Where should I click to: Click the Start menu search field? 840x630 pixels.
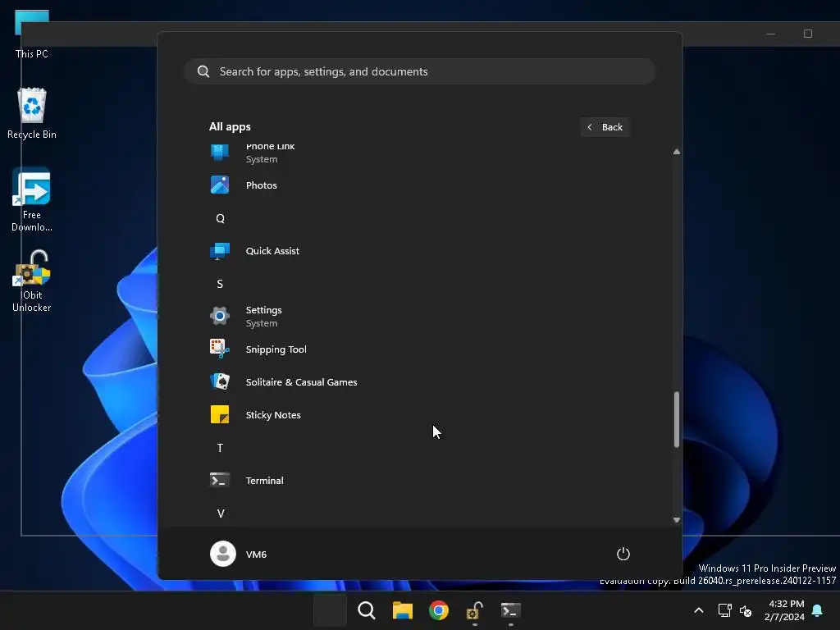pos(419,71)
